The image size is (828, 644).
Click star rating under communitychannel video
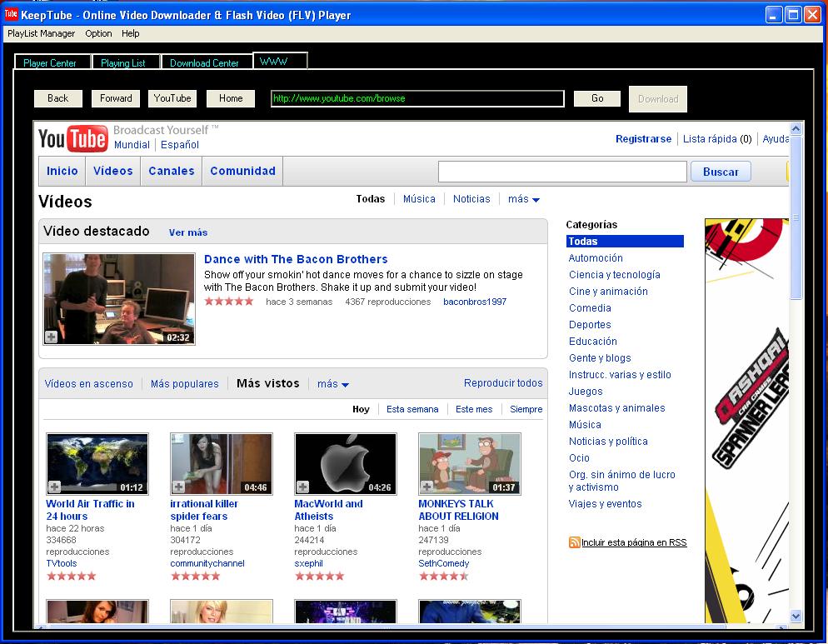(x=196, y=576)
